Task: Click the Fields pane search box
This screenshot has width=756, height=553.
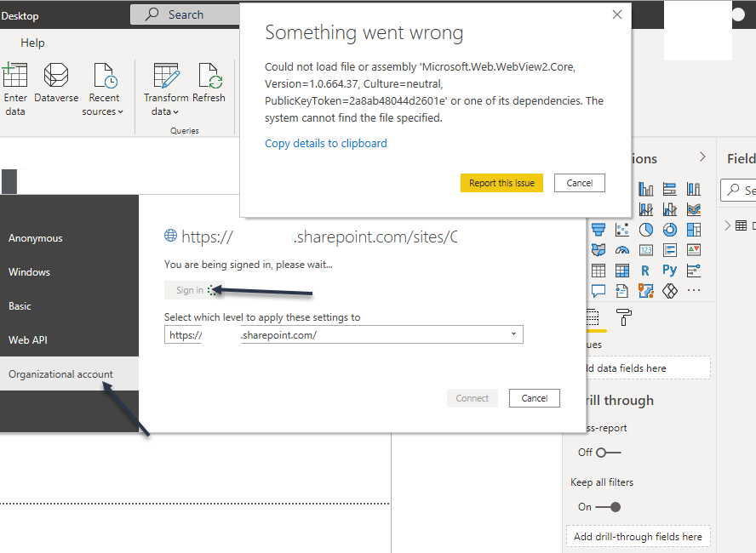Action: pyautogui.click(x=739, y=190)
